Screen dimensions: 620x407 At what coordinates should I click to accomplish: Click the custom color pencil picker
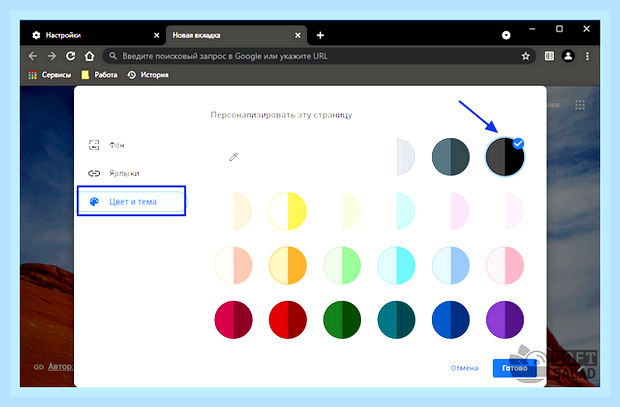point(233,157)
